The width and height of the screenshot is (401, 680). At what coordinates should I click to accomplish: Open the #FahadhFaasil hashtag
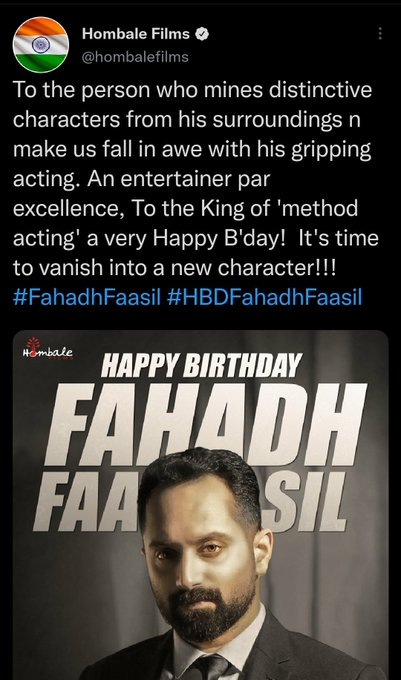point(87,298)
